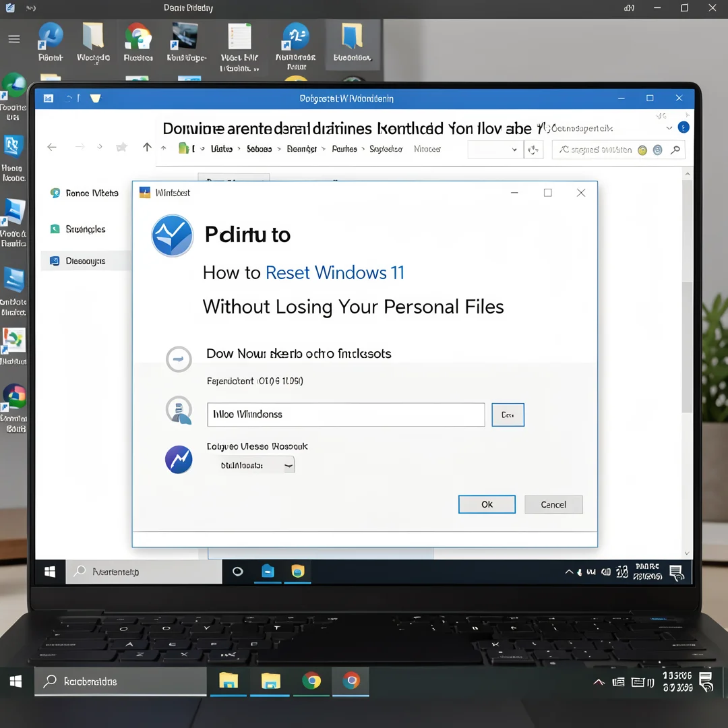Click the user icon left of text field
Image resolution: width=728 pixels, height=728 pixels.
pyautogui.click(x=179, y=410)
